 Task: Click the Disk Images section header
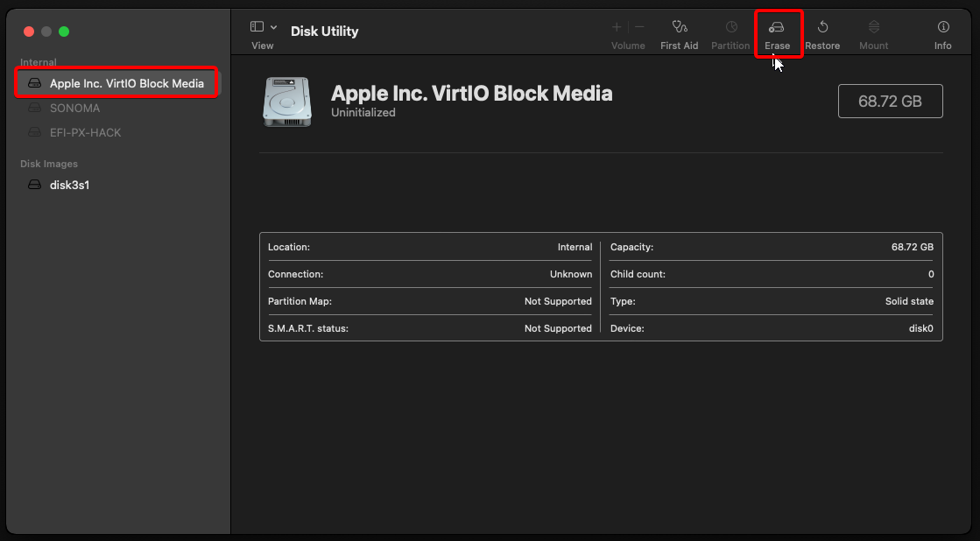(x=49, y=164)
